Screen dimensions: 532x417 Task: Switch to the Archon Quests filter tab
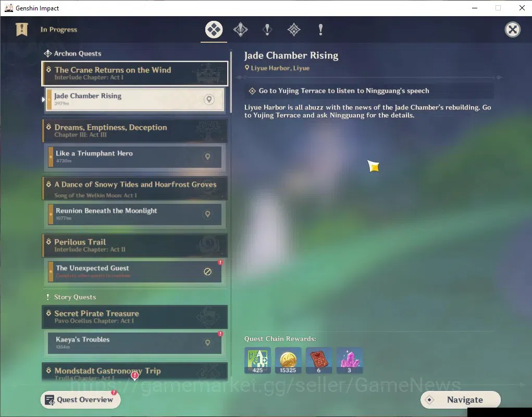[241, 30]
